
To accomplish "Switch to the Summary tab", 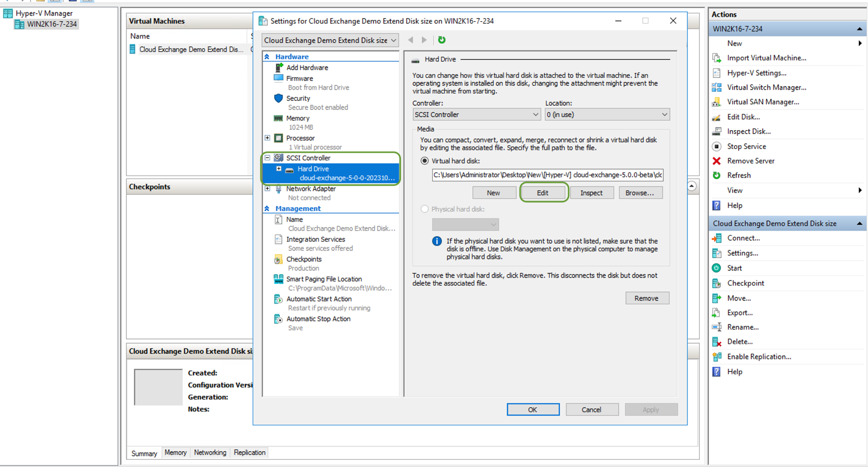I will pyautogui.click(x=144, y=453).
